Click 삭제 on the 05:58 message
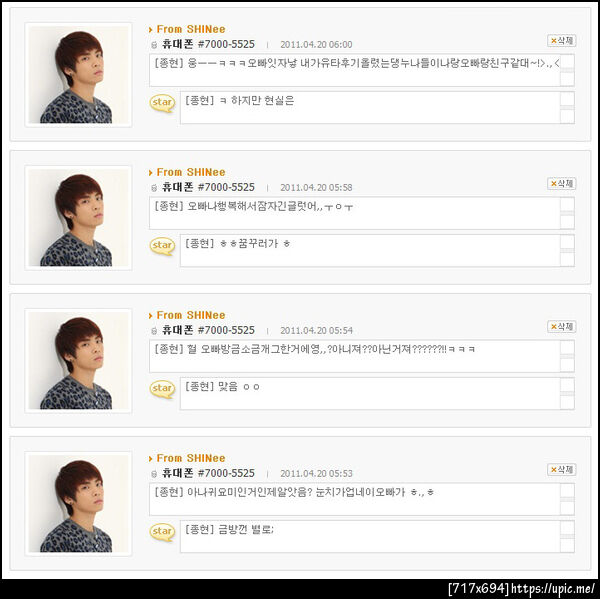The height and width of the screenshot is (599, 600). pyautogui.click(x=561, y=184)
